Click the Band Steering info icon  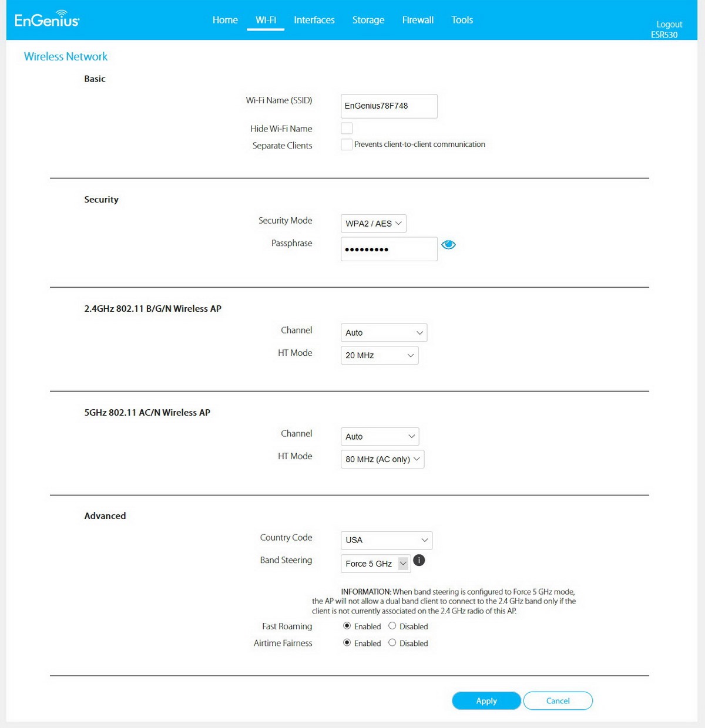[419, 560]
